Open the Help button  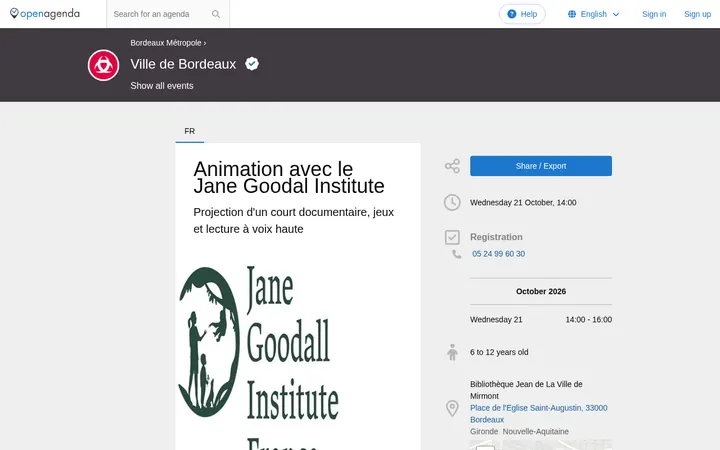coord(522,14)
